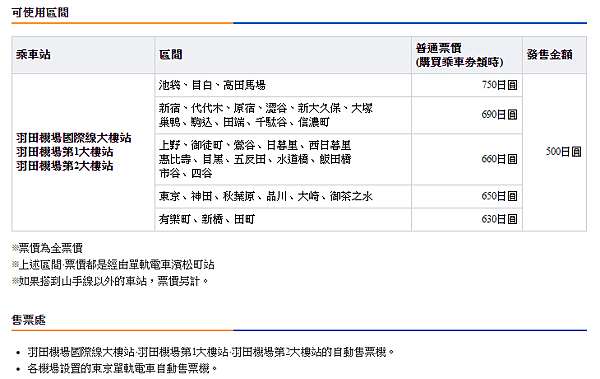Click the bullet about 東京單軌電車自動售票機
This screenshot has width=600, height=379.
pos(122,368)
